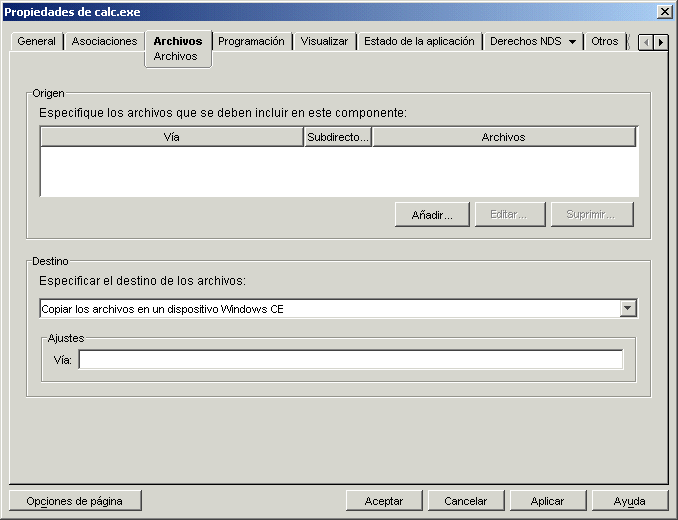Click the Archivos subpage label under the tab
This screenshot has width=678, height=520.
[175, 56]
